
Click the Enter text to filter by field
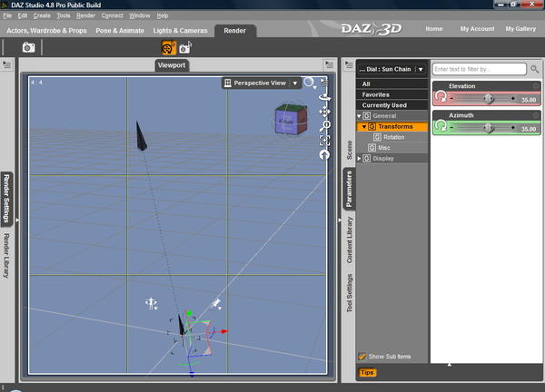[x=480, y=69]
